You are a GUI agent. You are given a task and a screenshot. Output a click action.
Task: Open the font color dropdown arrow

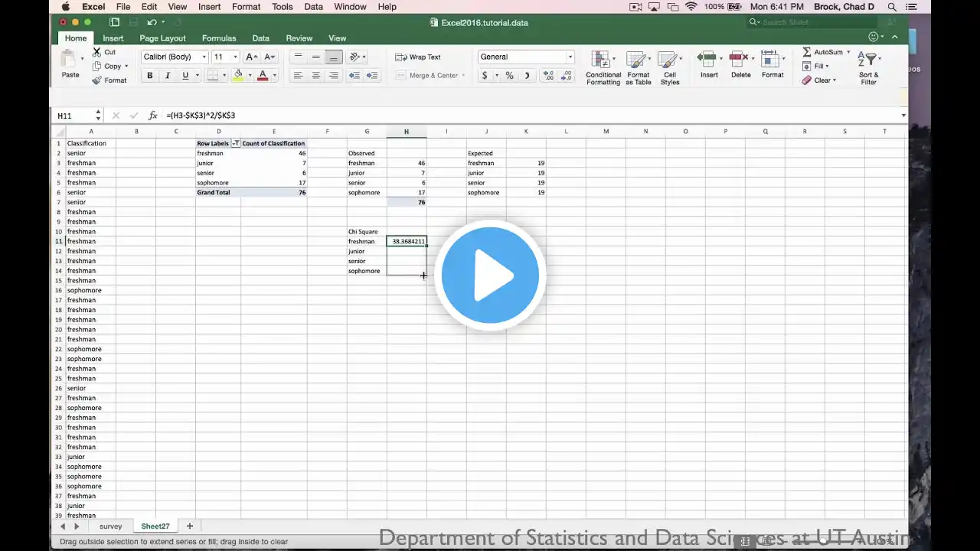273,75
